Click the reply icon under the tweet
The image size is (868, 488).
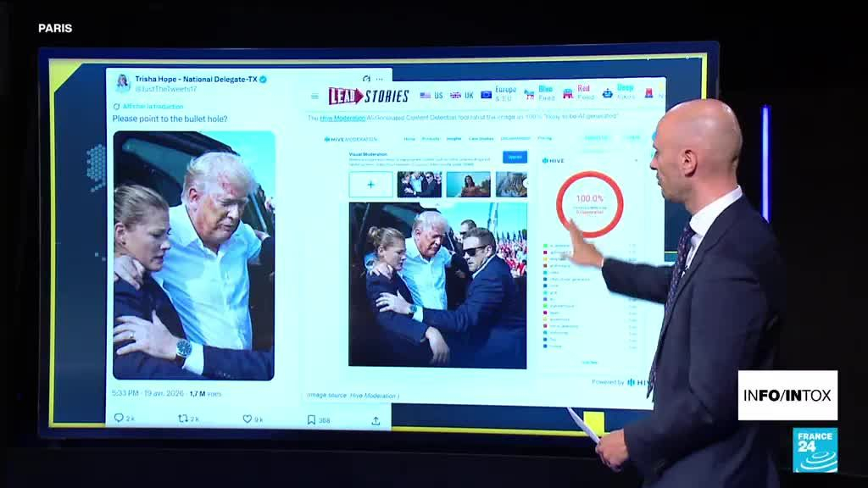(119, 419)
